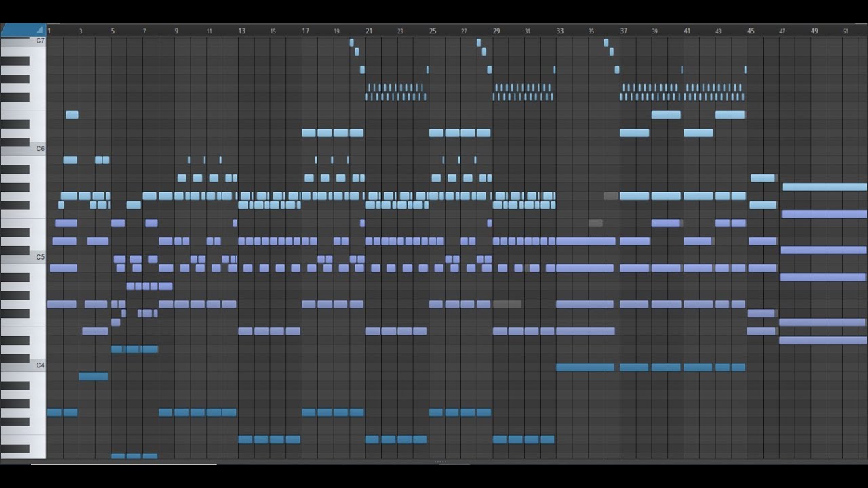Jump to bar 17 on the timeline ruler
Screen dimensions: 868x488
[305, 30]
